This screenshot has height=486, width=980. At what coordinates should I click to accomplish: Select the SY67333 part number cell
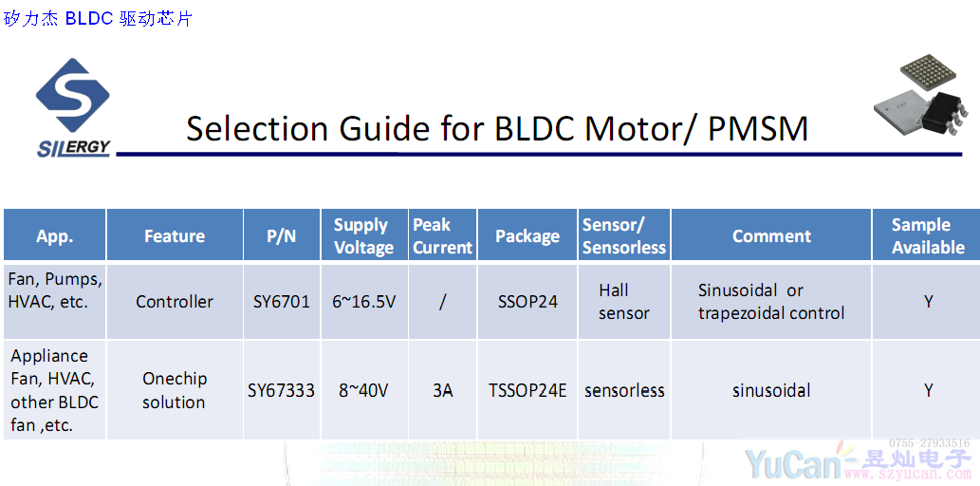(282, 390)
